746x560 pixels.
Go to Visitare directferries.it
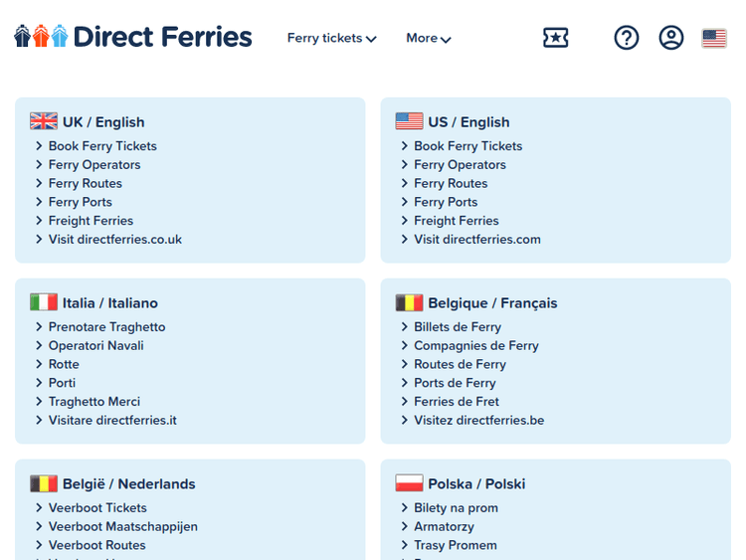(x=112, y=421)
